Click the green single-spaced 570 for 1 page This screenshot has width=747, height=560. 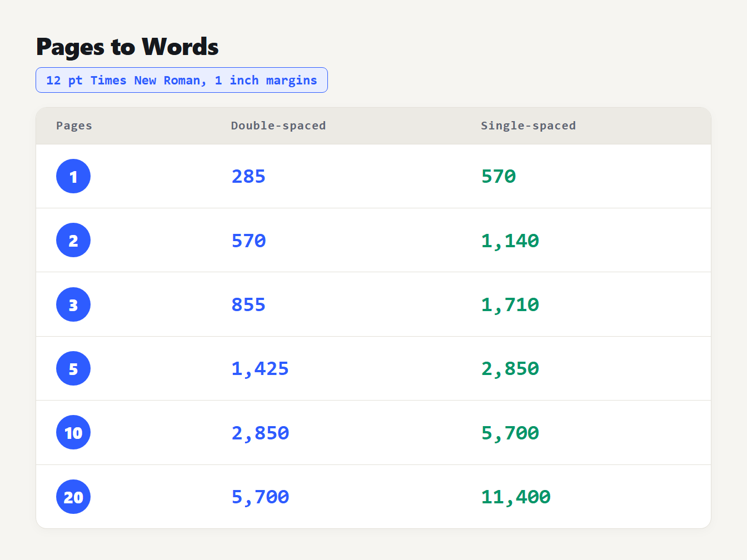[x=499, y=176]
